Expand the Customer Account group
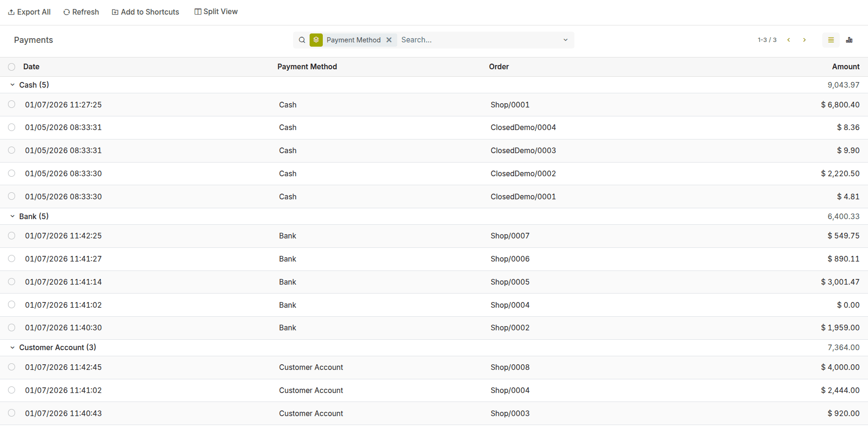This screenshot has height=426, width=868. (12, 347)
